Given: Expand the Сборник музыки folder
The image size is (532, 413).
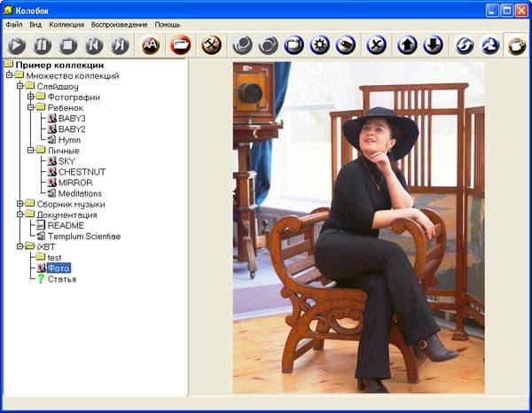Looking at the screenshot, I should [20, 204].
